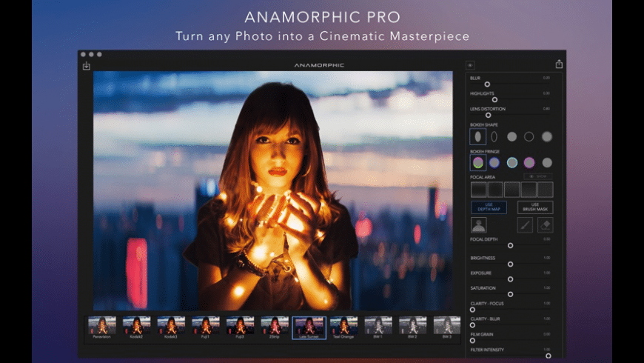Select the filled oval bokeh shape

[477, 136]
